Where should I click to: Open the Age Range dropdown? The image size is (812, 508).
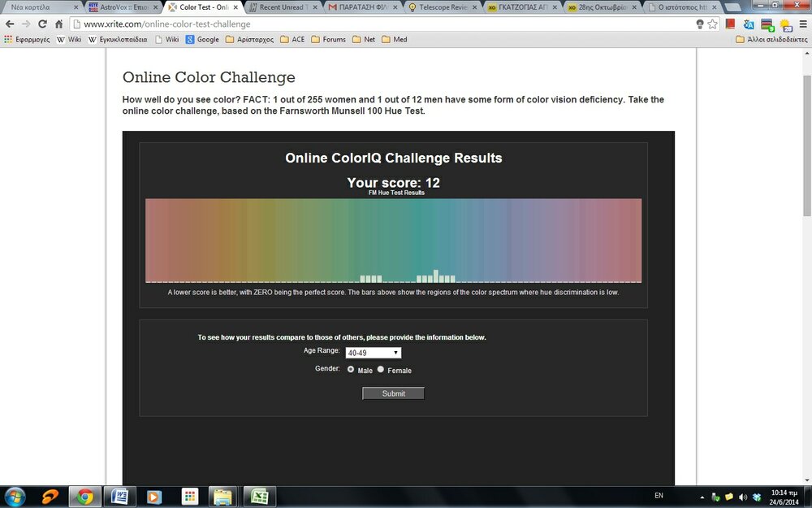[373, 353]
